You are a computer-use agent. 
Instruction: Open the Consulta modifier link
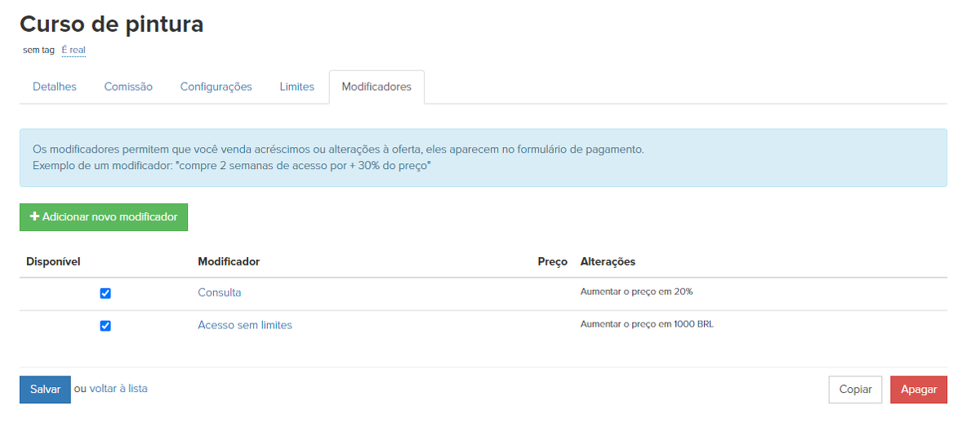[x=219, y=292]
